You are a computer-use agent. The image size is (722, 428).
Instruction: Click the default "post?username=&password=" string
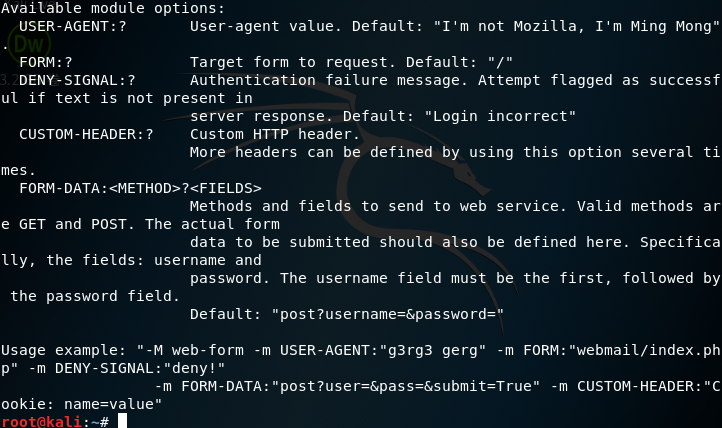tap(387, 314)
